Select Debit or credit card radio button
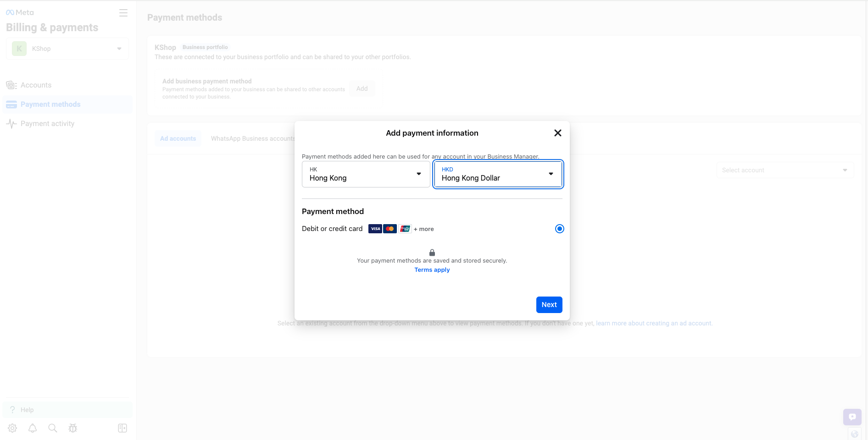The width and height of the screenshot is (868, 440). (560, 229)
